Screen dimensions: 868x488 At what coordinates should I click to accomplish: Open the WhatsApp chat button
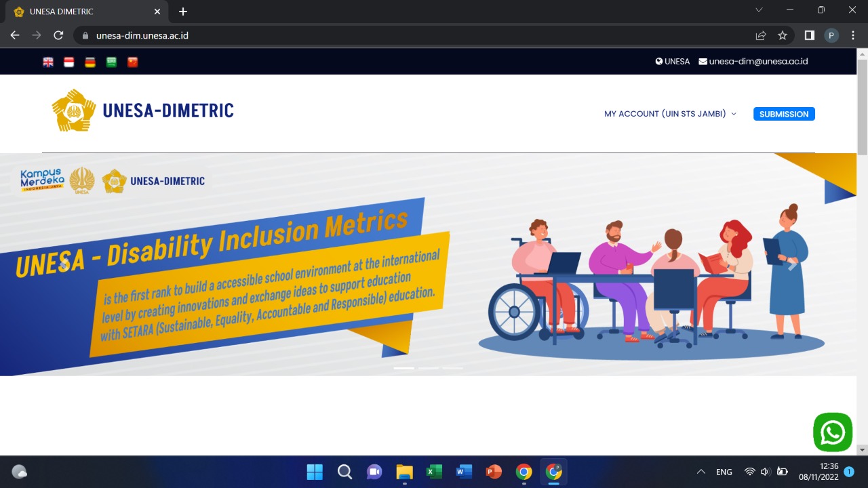click(833, 432)
